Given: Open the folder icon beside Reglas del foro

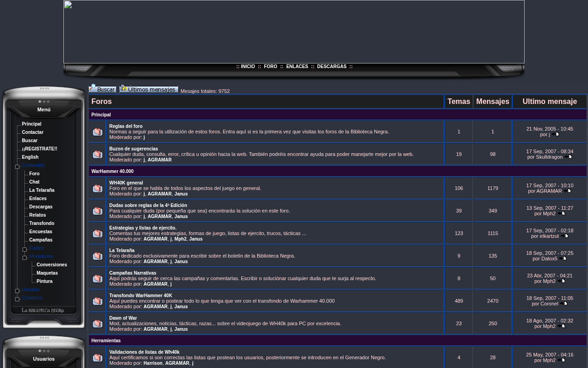Looking at the screenshot, I should [x=97, y=132].
